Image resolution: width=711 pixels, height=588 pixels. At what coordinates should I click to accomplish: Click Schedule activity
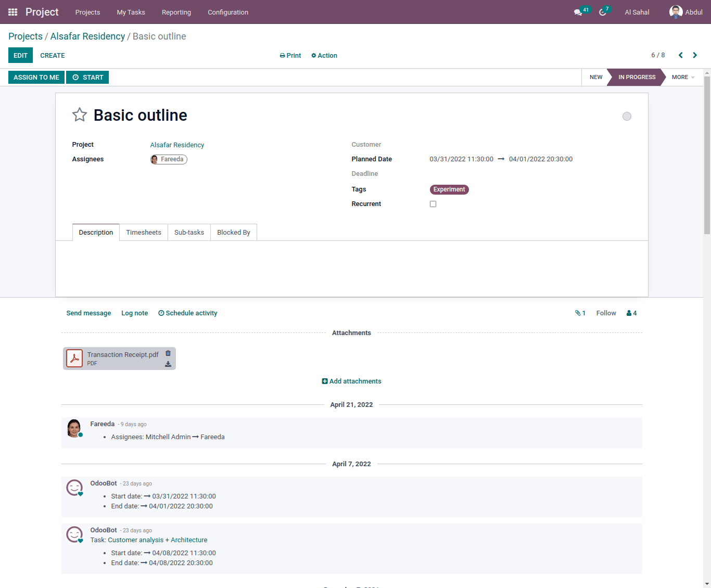point(188,313)
